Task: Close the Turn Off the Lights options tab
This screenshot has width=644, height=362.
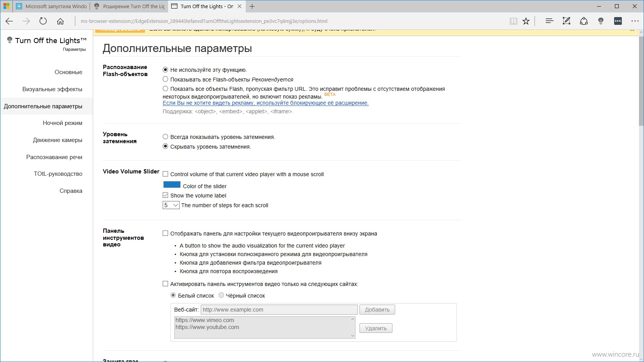Action: tap(240, 6)
